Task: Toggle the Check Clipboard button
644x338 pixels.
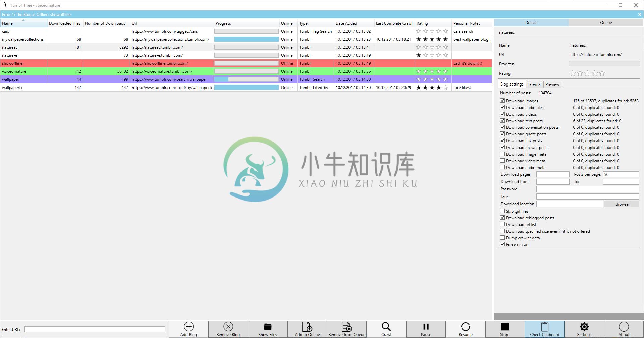Action: [545, 329]
